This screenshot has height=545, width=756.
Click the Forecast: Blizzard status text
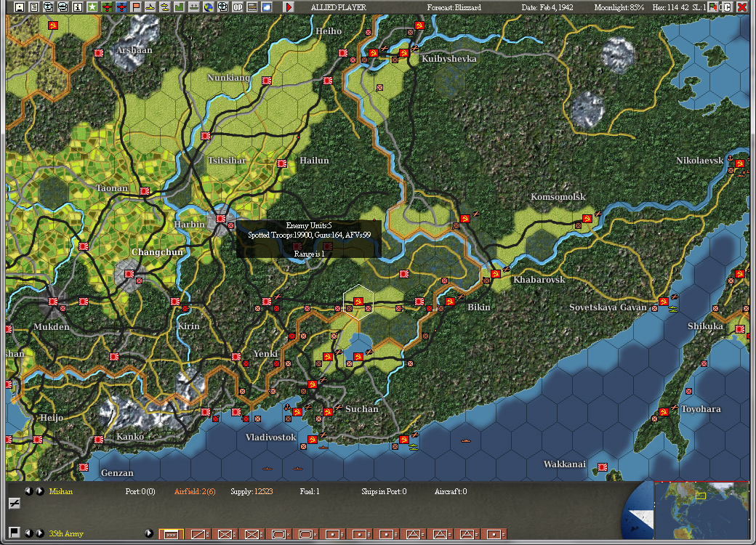coord(454,7)
